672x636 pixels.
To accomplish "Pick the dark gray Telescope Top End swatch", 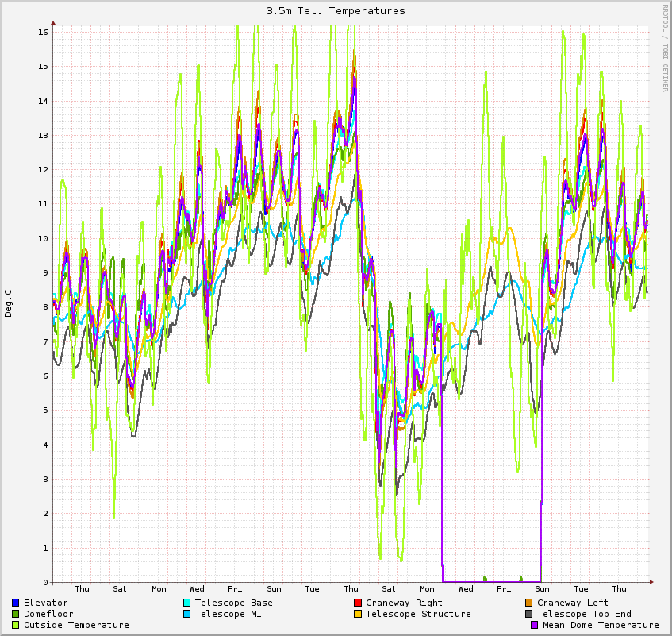I will coord(528,614).
